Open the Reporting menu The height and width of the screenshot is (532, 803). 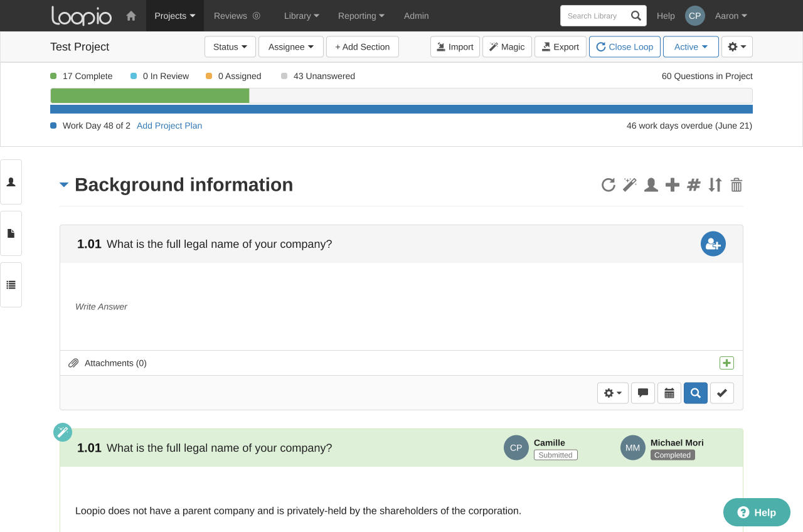tap(361, 16)
